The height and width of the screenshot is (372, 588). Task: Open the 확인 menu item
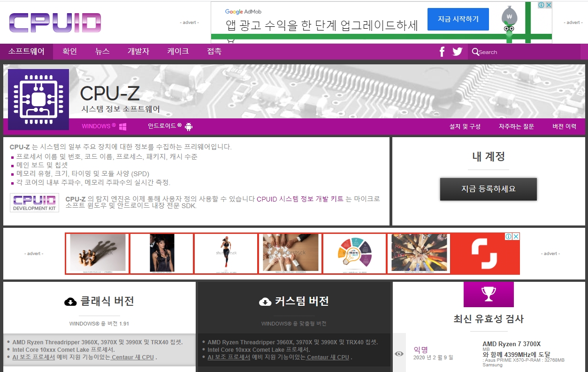pos(69,52)
